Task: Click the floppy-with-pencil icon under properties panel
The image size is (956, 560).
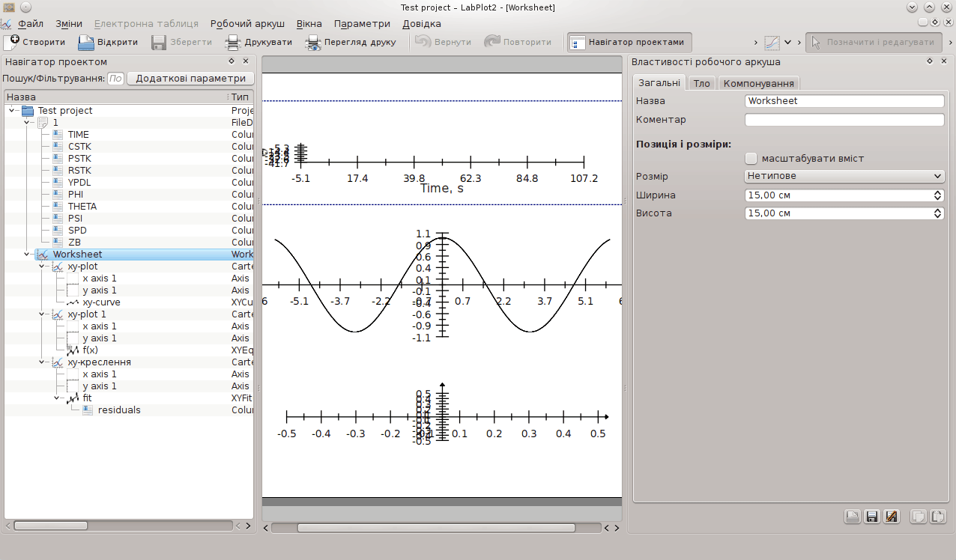Action: click(891, 517)
